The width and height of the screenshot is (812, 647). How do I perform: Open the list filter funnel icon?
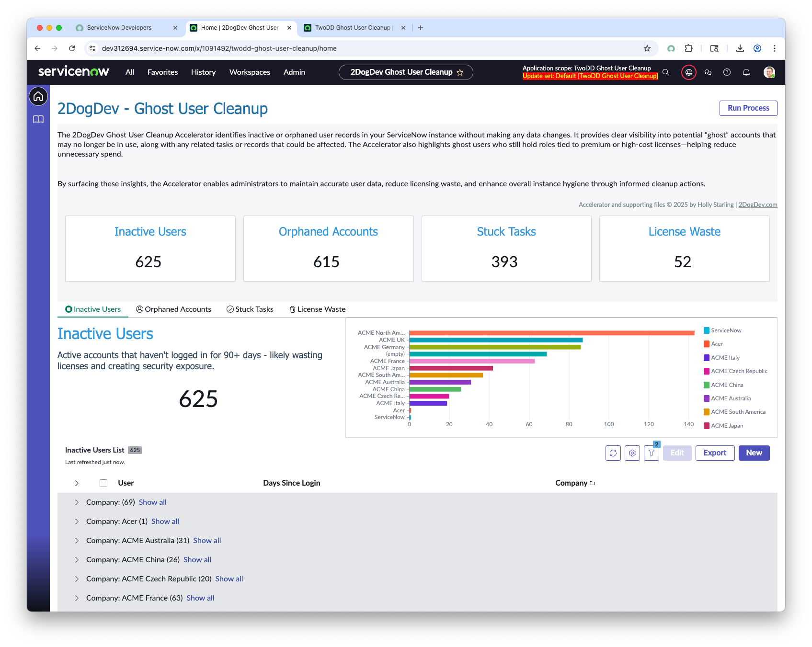tap(652, 453)
